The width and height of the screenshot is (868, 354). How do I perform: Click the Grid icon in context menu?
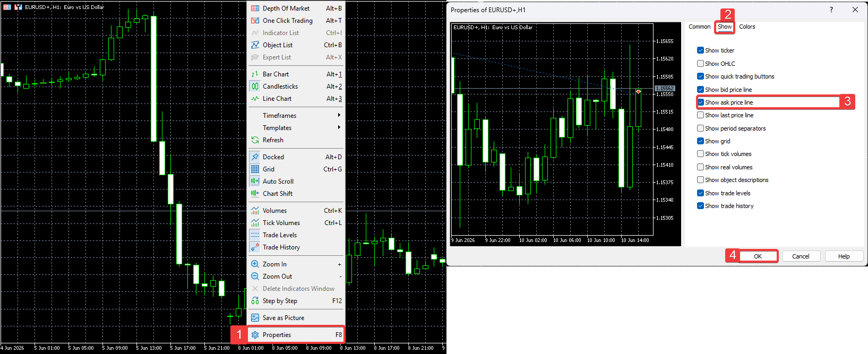(255, 169)
